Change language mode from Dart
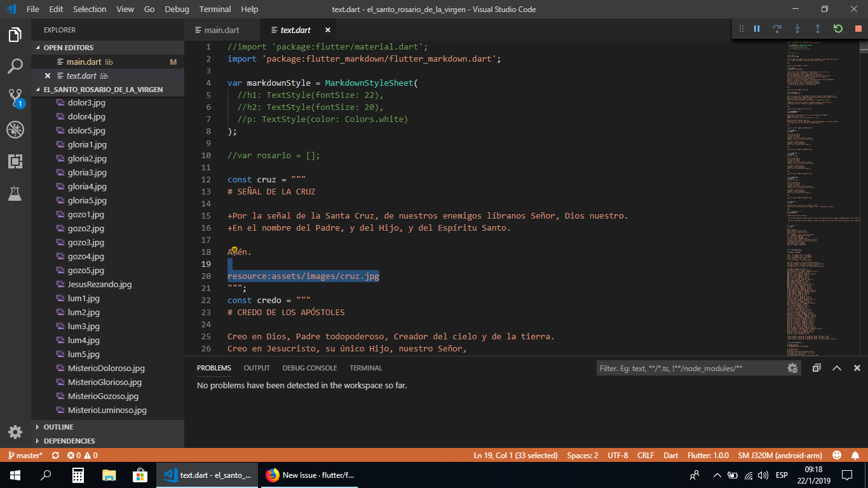 click(671, 456)
